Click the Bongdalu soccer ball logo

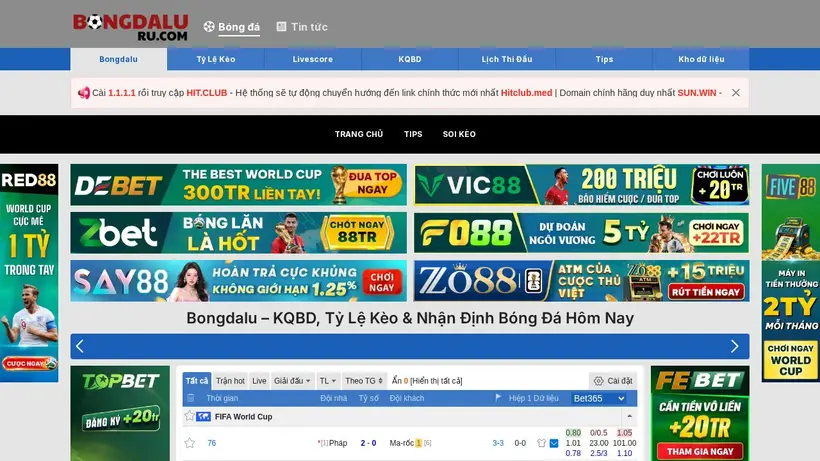pyautogui.click(x=130, y=28)
